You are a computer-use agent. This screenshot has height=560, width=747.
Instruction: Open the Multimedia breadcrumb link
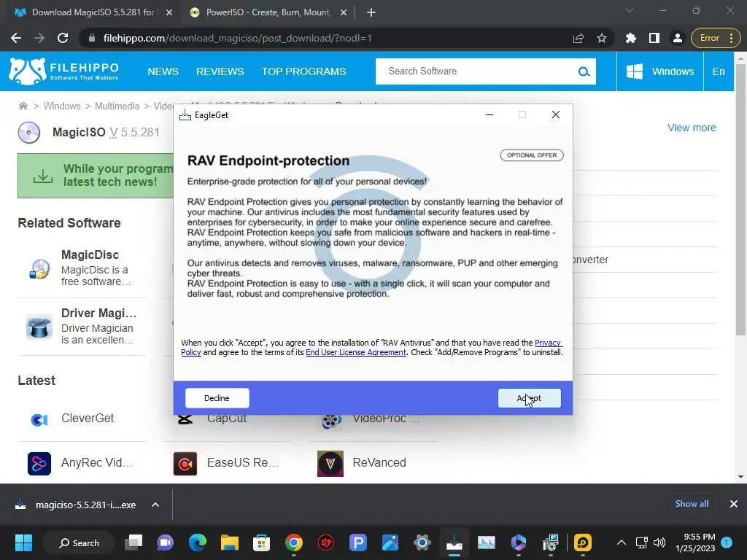(117, 106)
